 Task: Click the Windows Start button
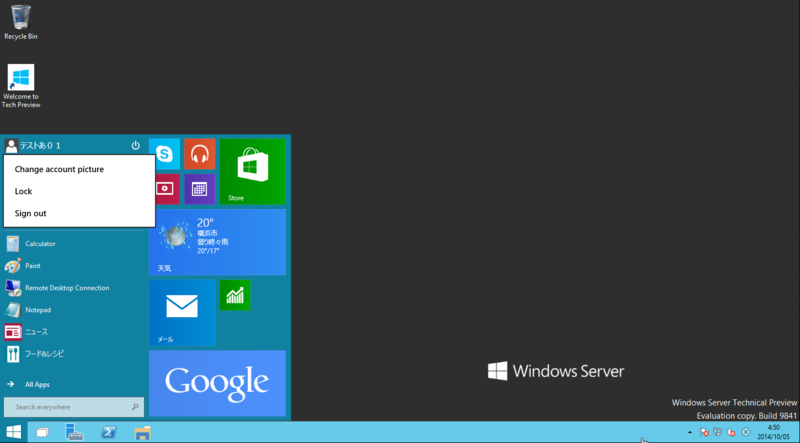13,432
